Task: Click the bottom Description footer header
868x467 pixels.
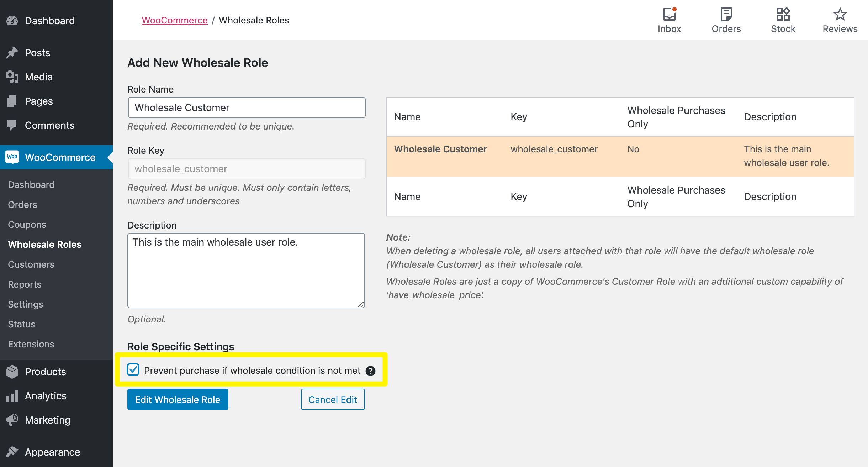Action: pyautogui.click(x=770, y=196)
